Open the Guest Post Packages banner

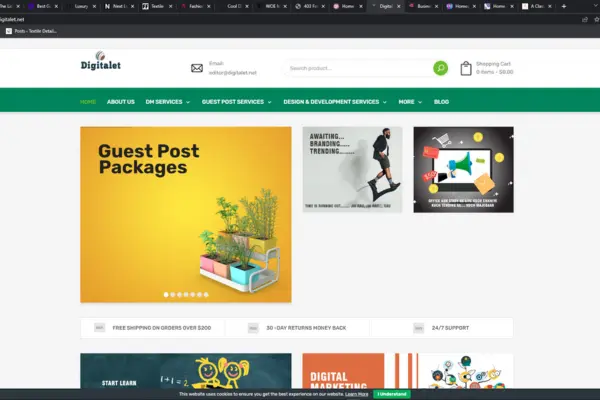[186, 214]
